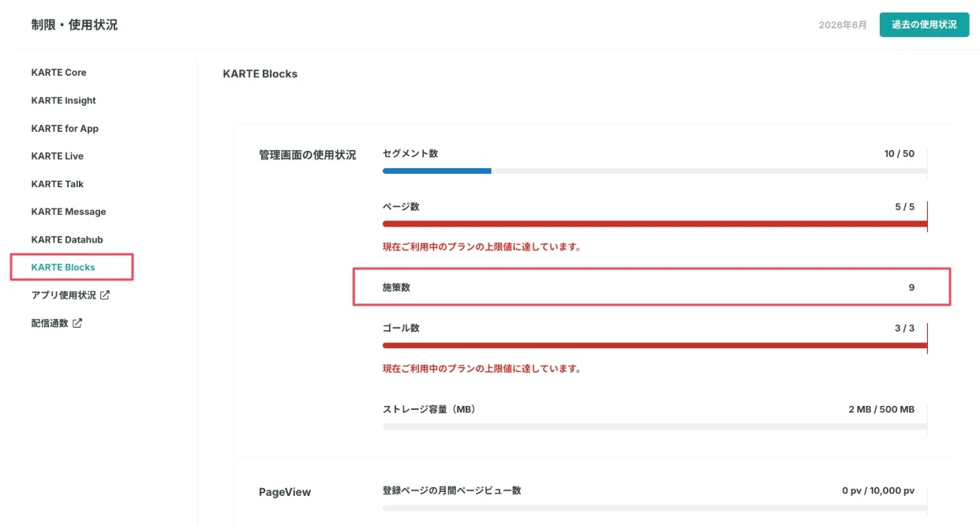Click the 登録ページの月間ページビュー数 progress bar
The image size is (980, 526).
(654, 508)
